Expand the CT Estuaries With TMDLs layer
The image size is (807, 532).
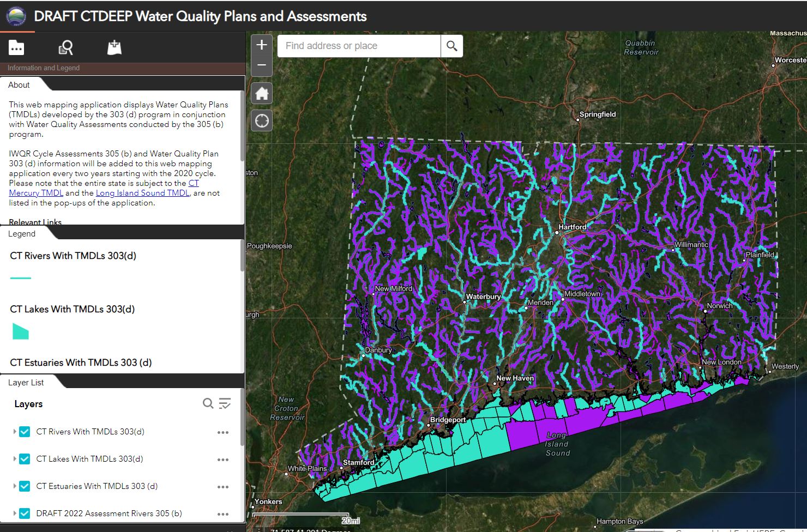15,486
